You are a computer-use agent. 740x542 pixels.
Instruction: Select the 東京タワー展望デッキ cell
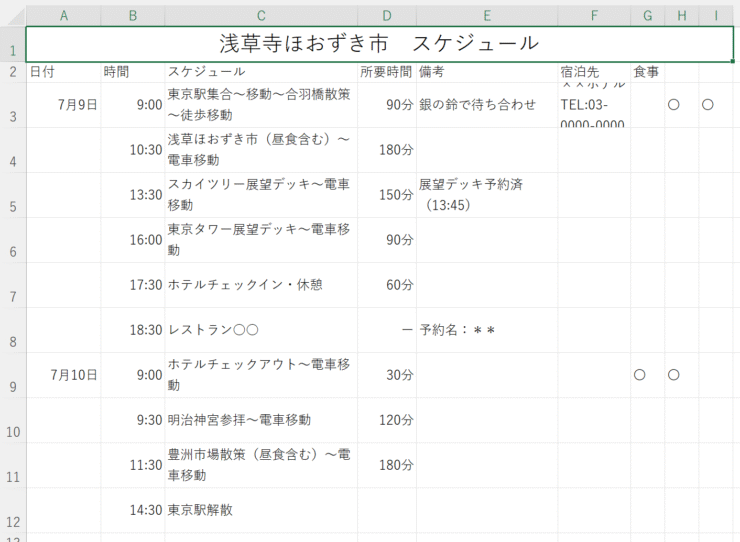pyautogui.click(x=261, y=240)
